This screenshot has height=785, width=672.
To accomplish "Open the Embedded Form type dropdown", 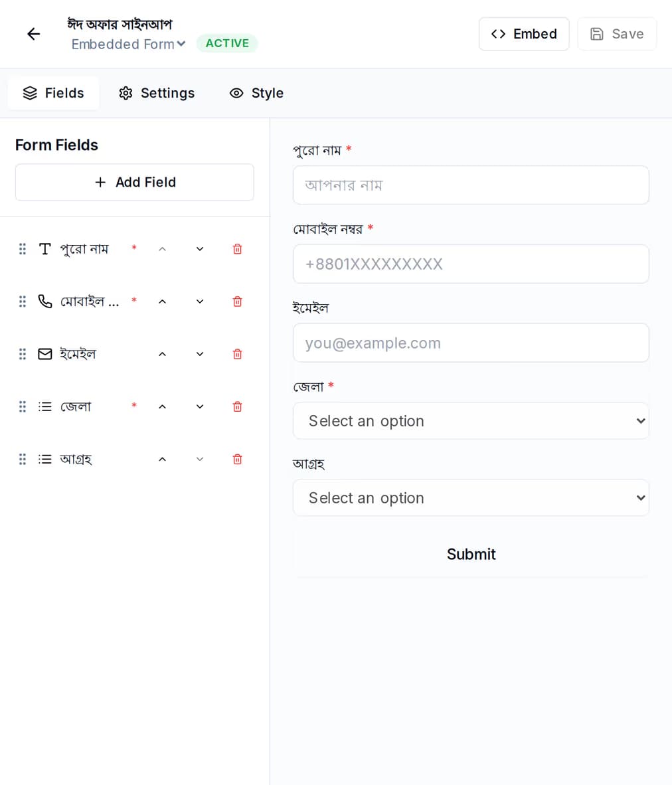I will [x=128, y=44].
